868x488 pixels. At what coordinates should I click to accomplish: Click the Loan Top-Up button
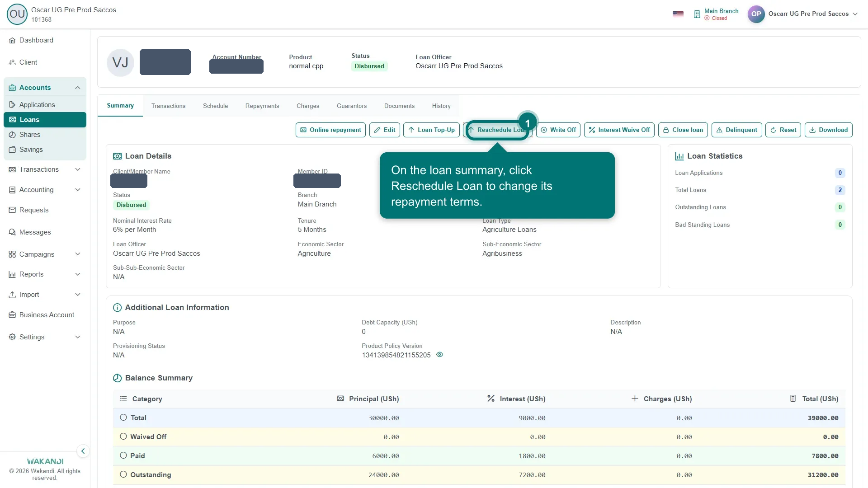(x=431, y=130)
